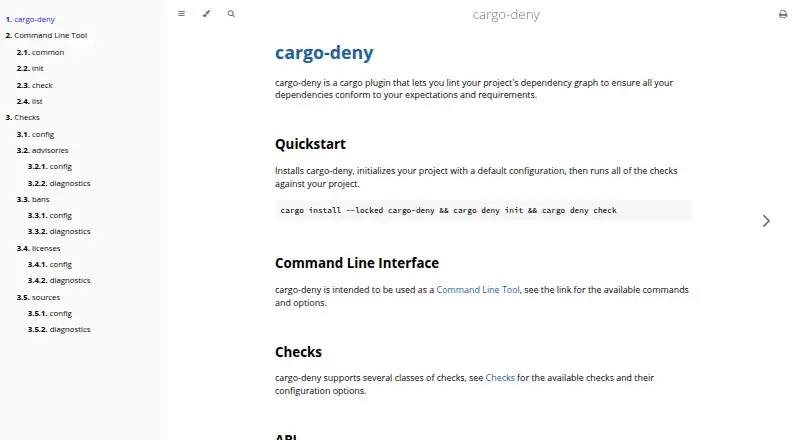Open sidebar entry 3.5. sources

38,297
